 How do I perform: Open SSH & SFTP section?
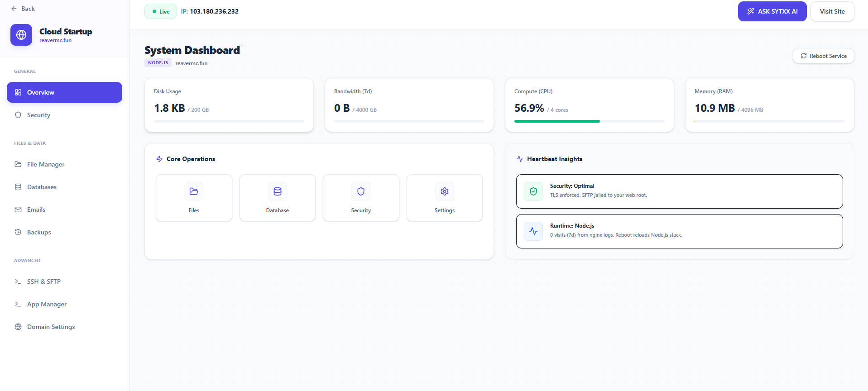64,281
